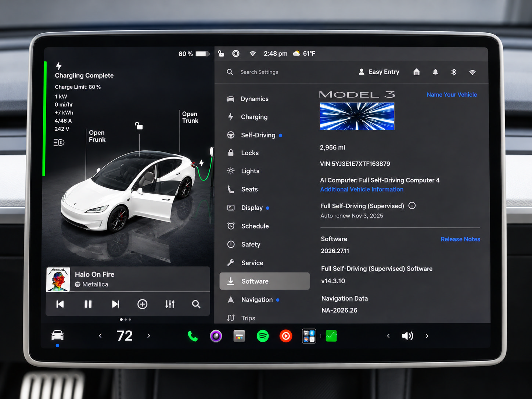Image resolution: width=532 pixels, height=399 pixels.
Task: Tap Open Trunk on the car view
Action: pos(190,117)
